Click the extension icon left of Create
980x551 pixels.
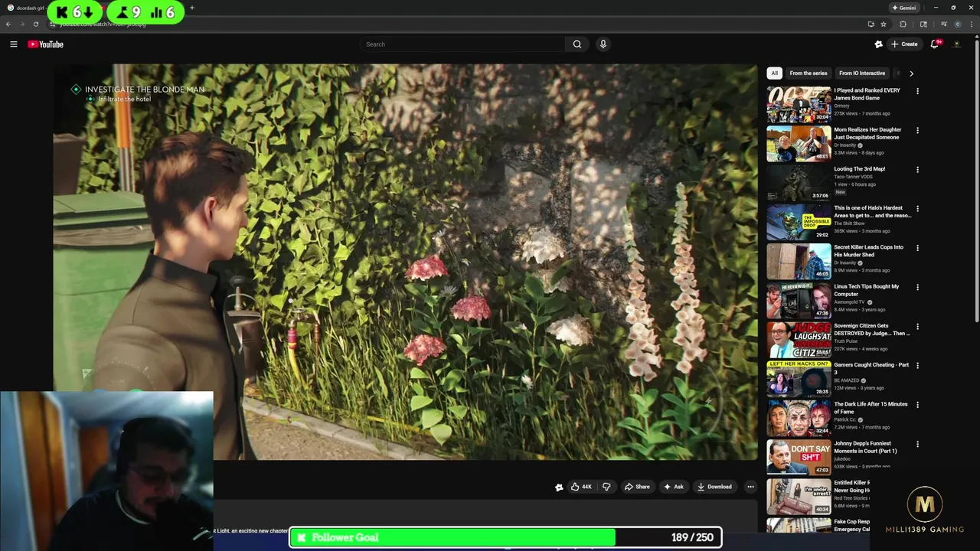[x=879, y=44]
